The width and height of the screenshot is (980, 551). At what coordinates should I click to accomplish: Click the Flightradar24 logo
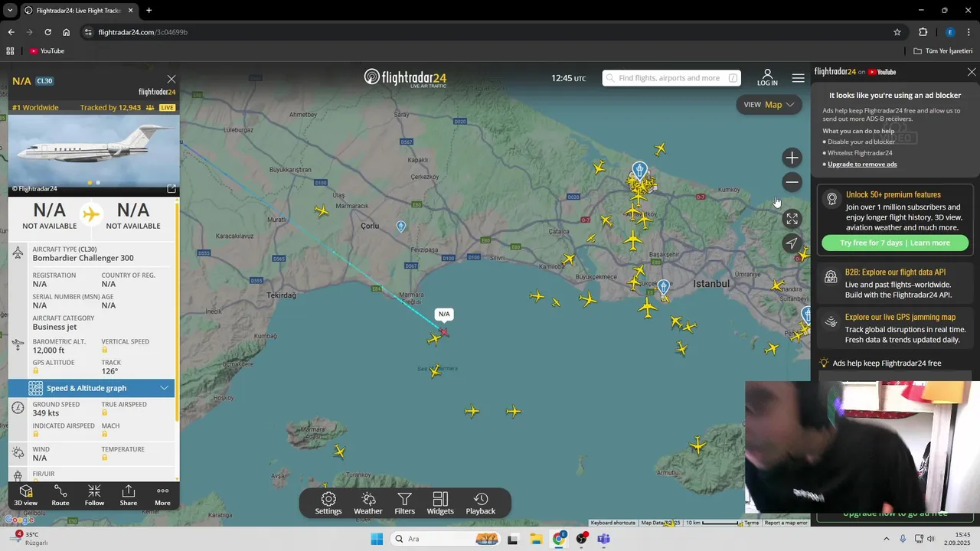[405, 77]
